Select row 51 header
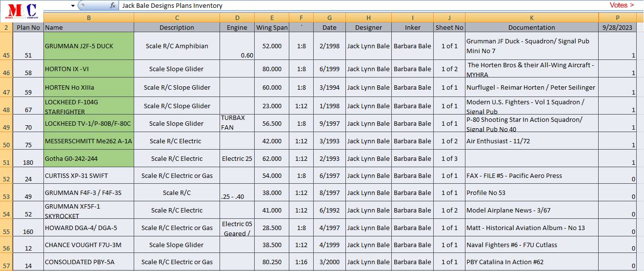 point(6,158)
